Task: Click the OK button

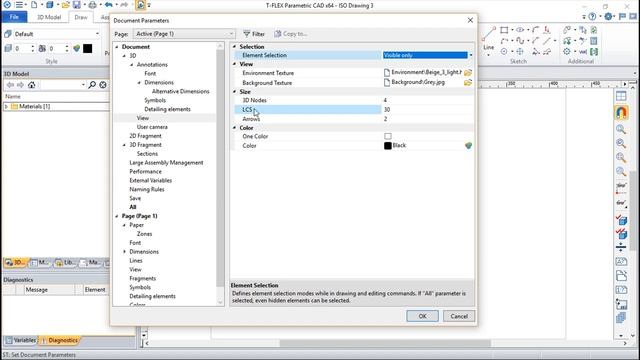Action: (x=422, y=316)
